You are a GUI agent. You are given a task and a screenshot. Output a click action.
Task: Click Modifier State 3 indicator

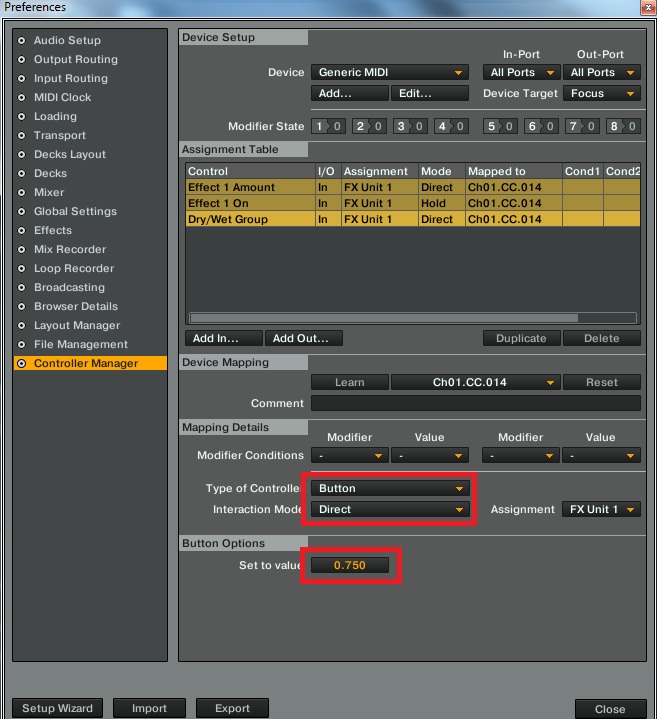410,126
